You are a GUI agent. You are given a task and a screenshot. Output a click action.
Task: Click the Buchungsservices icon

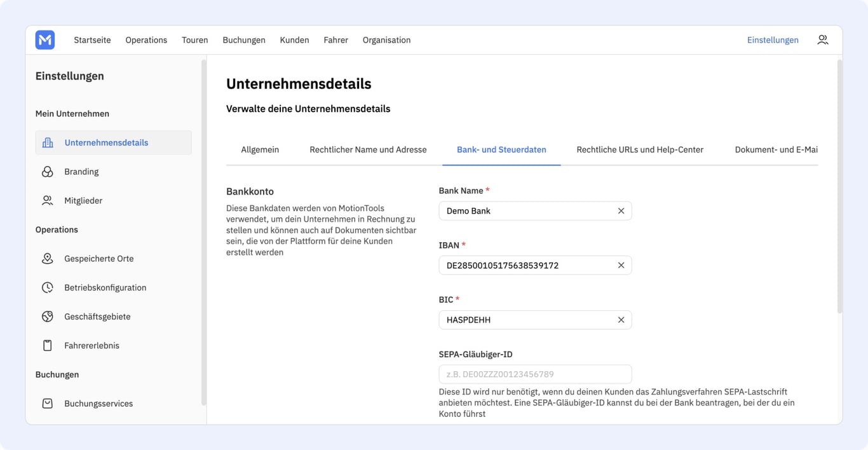(48, 404)
